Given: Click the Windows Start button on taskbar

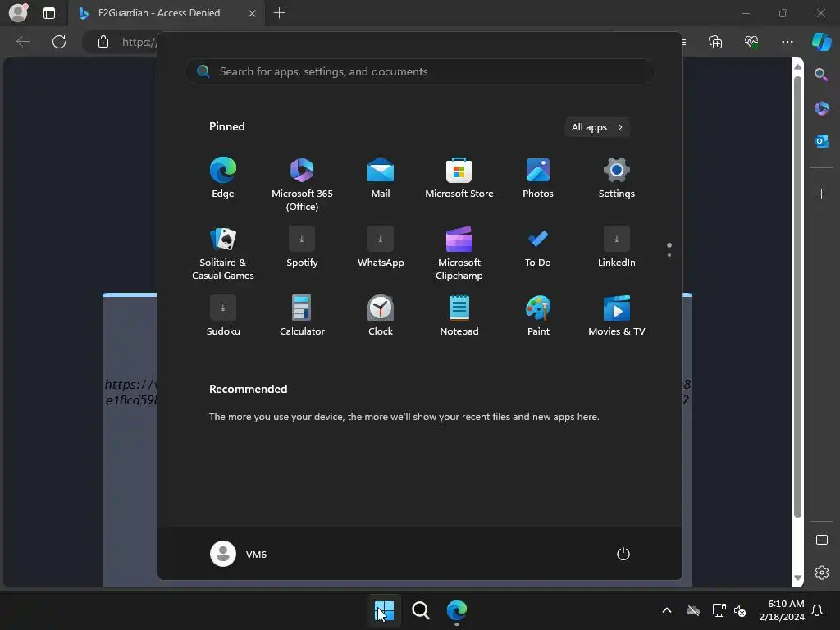Looking at the screenshot, I should pyautogui.click(x=384, y=610).
